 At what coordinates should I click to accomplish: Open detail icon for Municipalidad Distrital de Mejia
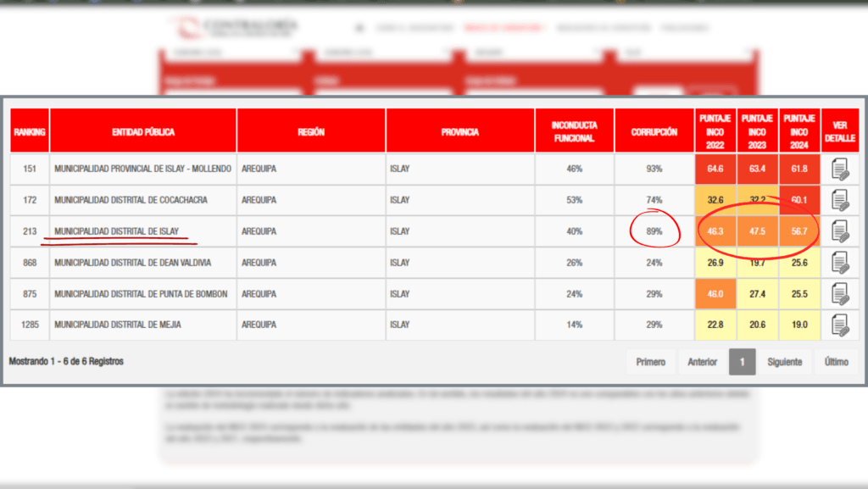[839, 325]
